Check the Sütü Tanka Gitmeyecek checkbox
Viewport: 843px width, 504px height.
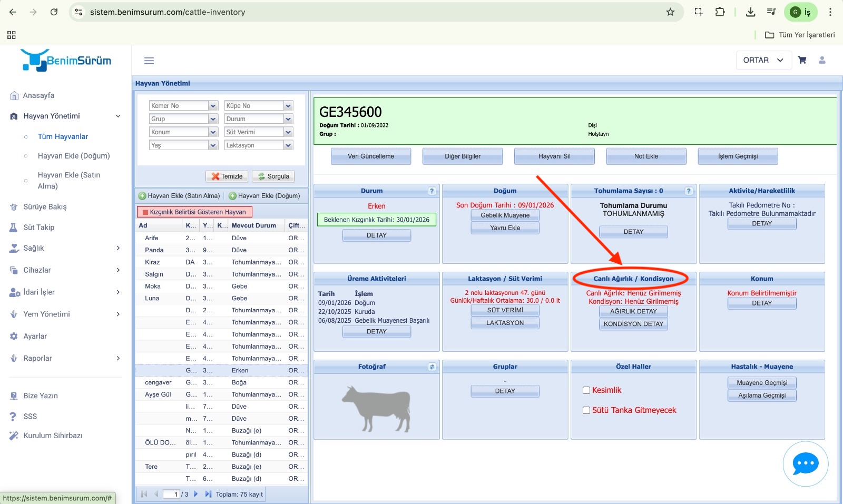point(586,410)
